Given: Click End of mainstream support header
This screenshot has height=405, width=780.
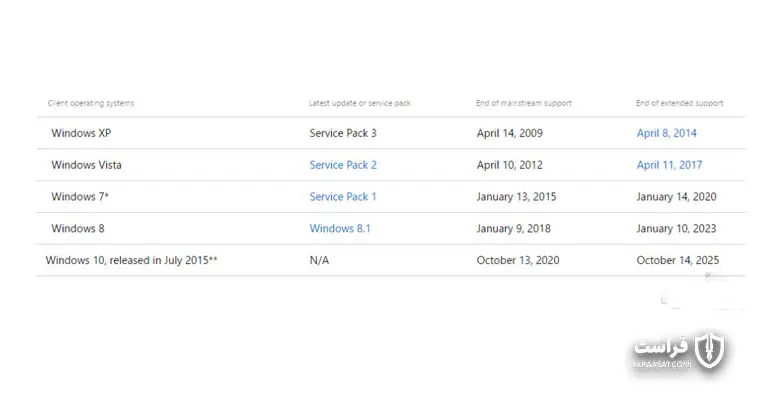Looking at the screenshot, I should click(x=524, y=103).
